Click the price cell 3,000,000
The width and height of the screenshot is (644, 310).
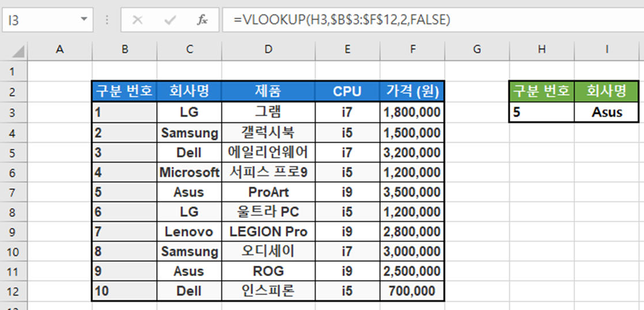412,251
